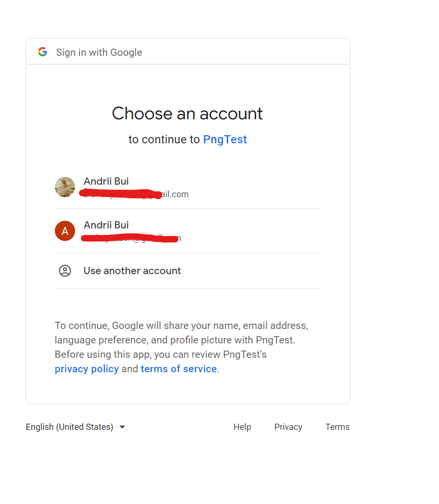
Task: Click first Andrii Bui account name
Action: (106, 181)
